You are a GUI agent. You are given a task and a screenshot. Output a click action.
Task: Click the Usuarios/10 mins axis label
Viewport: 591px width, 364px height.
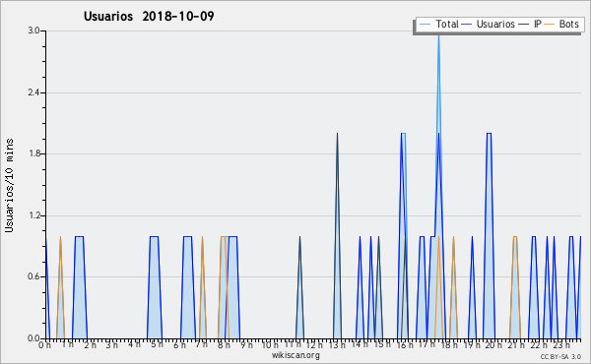9,185
